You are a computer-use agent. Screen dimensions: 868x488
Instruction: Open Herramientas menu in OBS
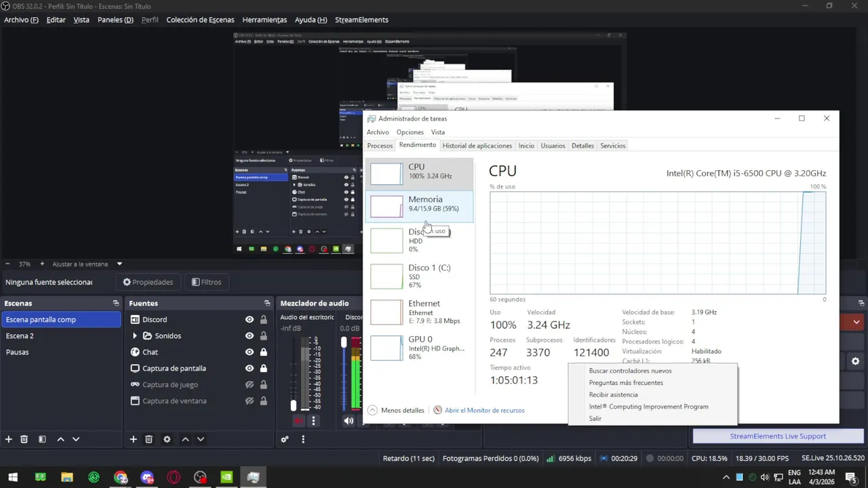[264, 20]
